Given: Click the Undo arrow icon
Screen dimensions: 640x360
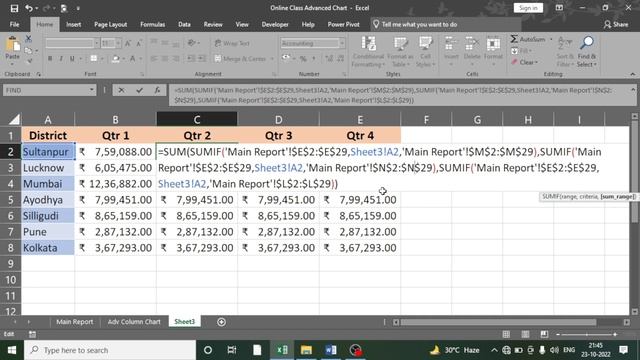Looking at the screenshot, I should 29,8.
